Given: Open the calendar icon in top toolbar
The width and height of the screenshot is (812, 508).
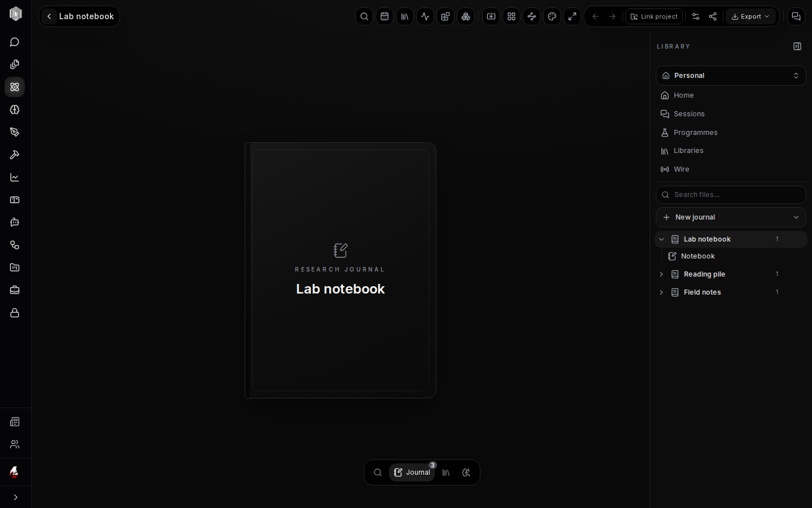Looking at the screenshot, I should (385, 16).
